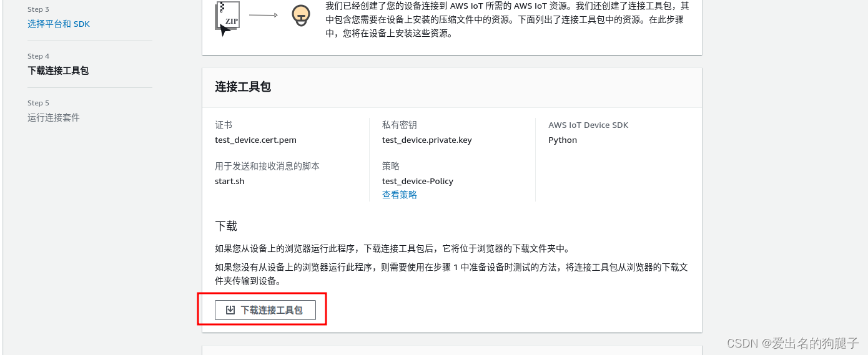Viewport: 868px width, 355px height.
Task: Select the 运行连接套件 step in sidebar
Action: (54, 117)
